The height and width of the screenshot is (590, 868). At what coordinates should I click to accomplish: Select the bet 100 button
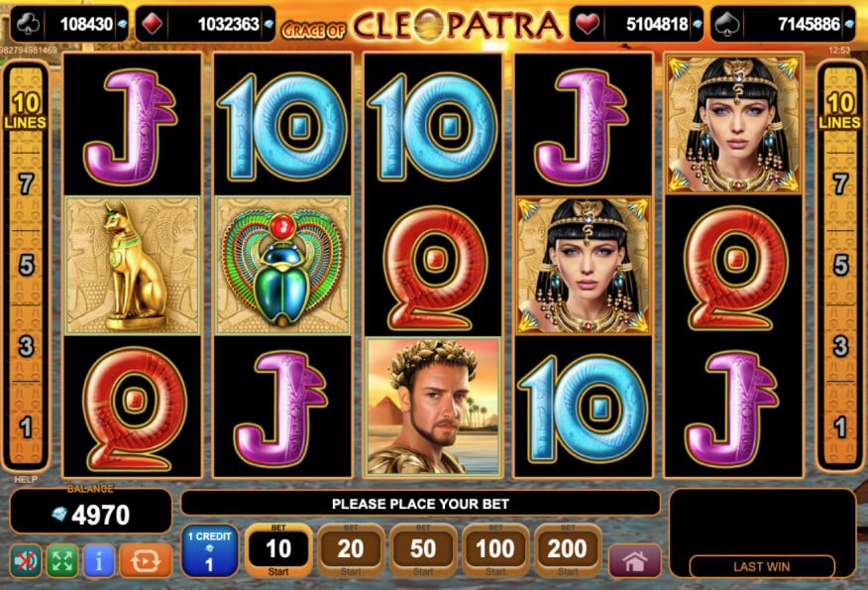pyautogui.click(x=495, y=550)
